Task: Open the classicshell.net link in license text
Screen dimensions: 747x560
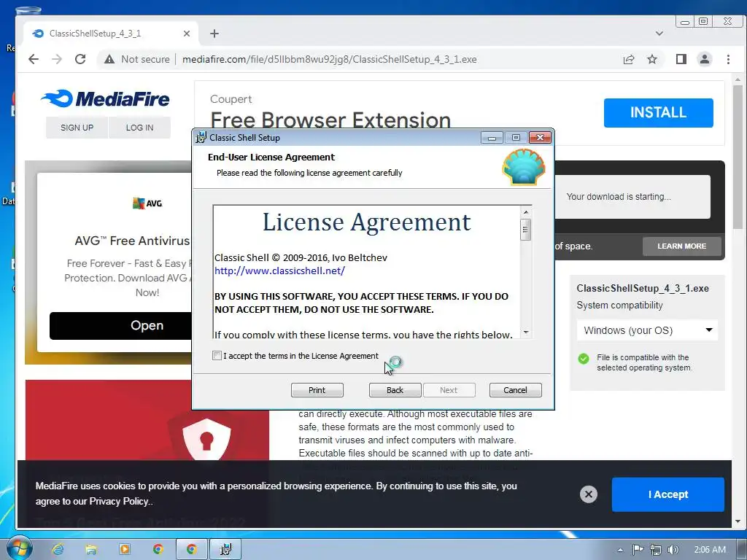Action: (x=279, y=271)
